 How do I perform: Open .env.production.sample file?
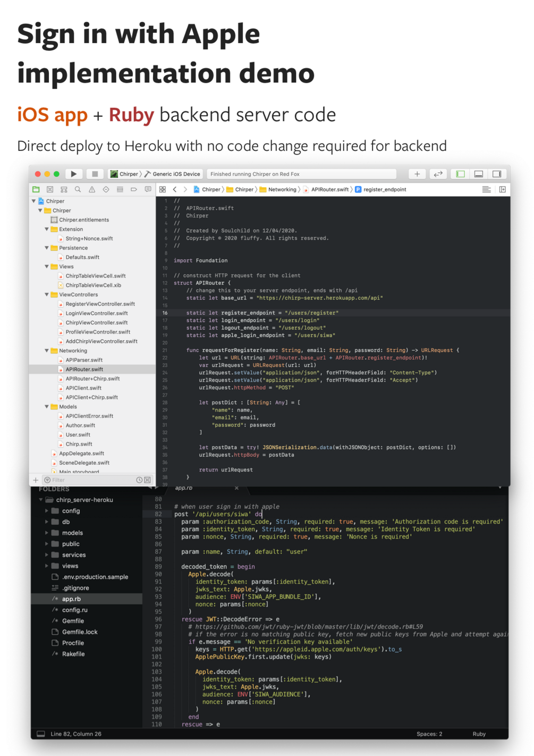90,577
